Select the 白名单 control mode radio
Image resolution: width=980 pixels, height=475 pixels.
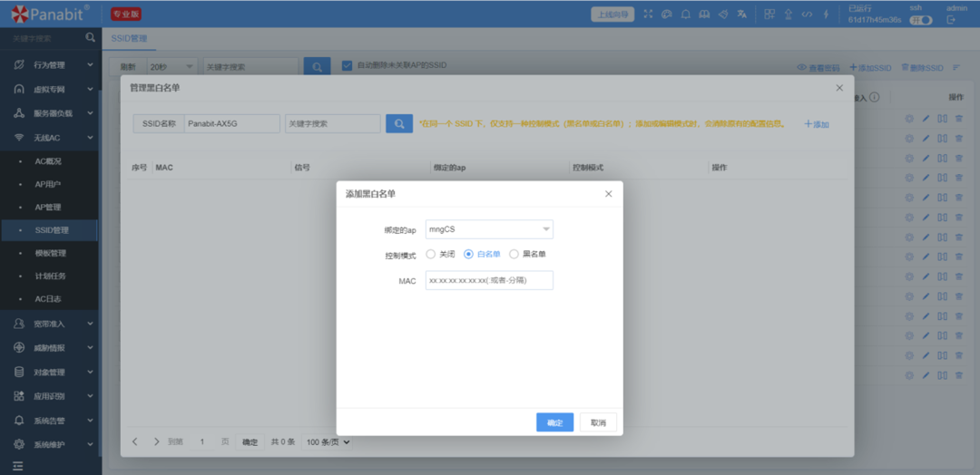tap(468, 254)
